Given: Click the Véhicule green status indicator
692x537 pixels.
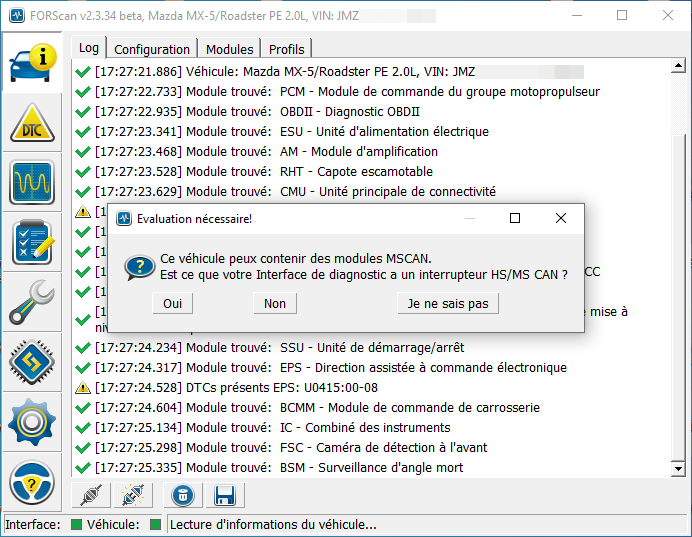Looking at the screenshot, I should 155,525.
